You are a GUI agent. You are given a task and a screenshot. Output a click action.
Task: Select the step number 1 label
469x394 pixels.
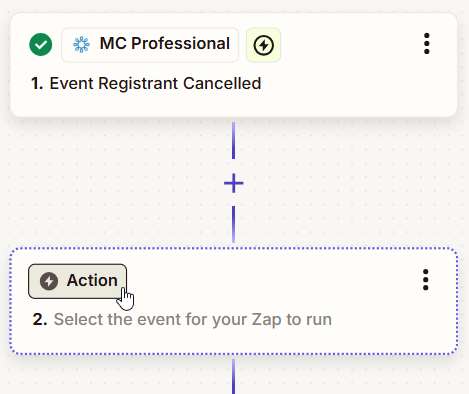(x=37, y=83)
